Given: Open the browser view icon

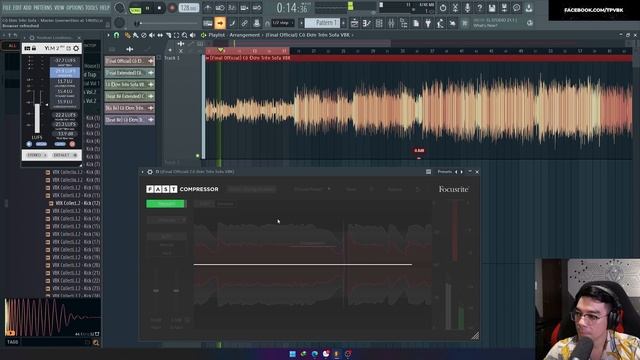Looking at the screenshot, I should (404, 23).
